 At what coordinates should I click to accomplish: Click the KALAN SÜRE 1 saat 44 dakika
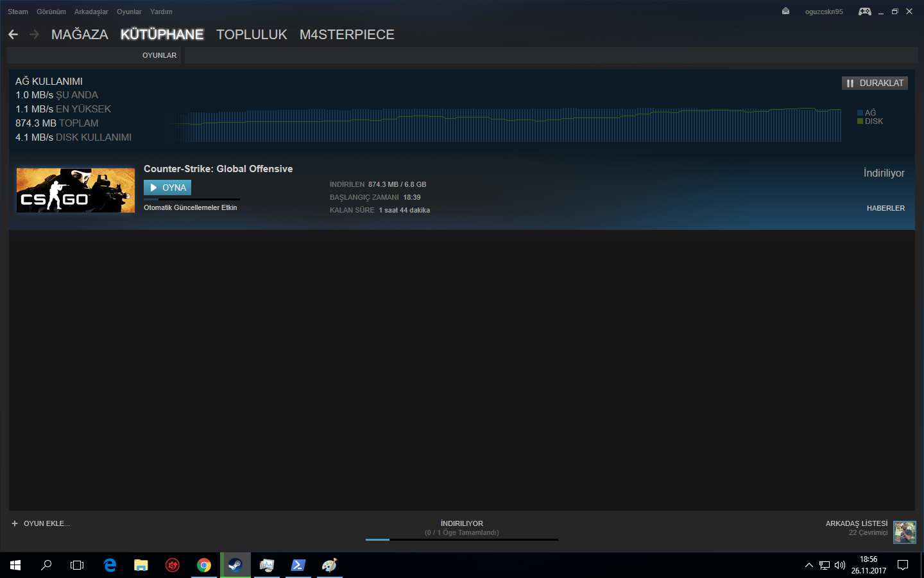coord(380,210)
